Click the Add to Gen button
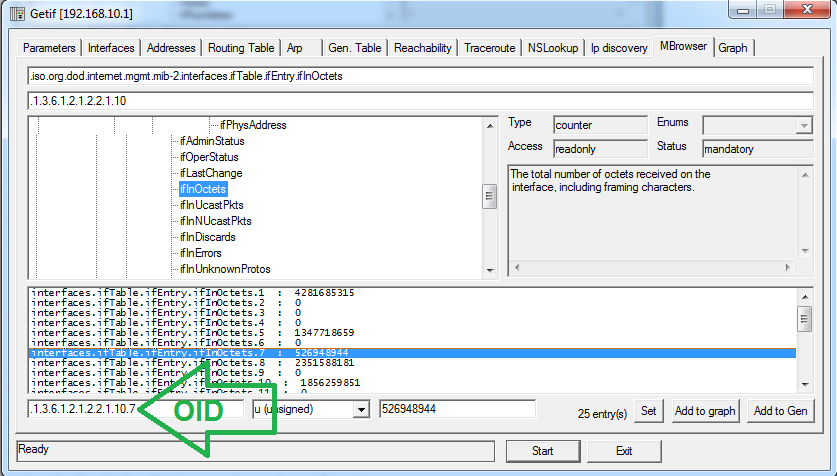The image size is (837, 476). [x=780, y=411]
